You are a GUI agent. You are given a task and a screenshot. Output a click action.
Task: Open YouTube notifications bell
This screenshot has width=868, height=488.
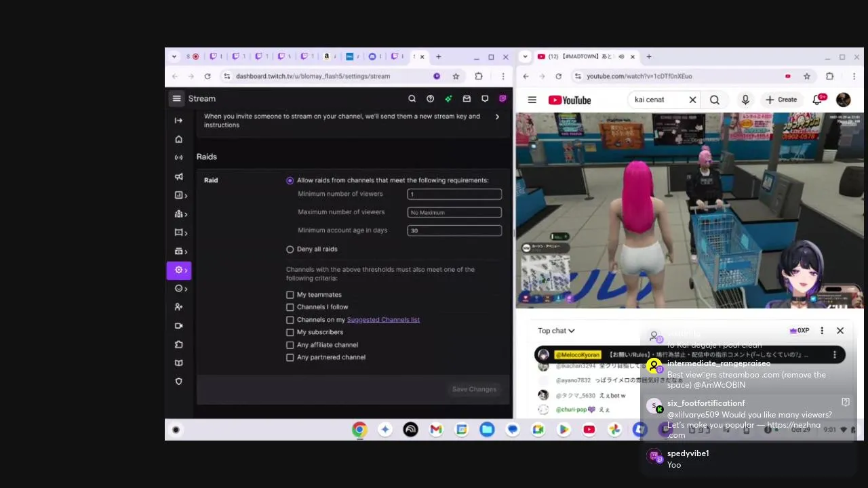point(818,100)
